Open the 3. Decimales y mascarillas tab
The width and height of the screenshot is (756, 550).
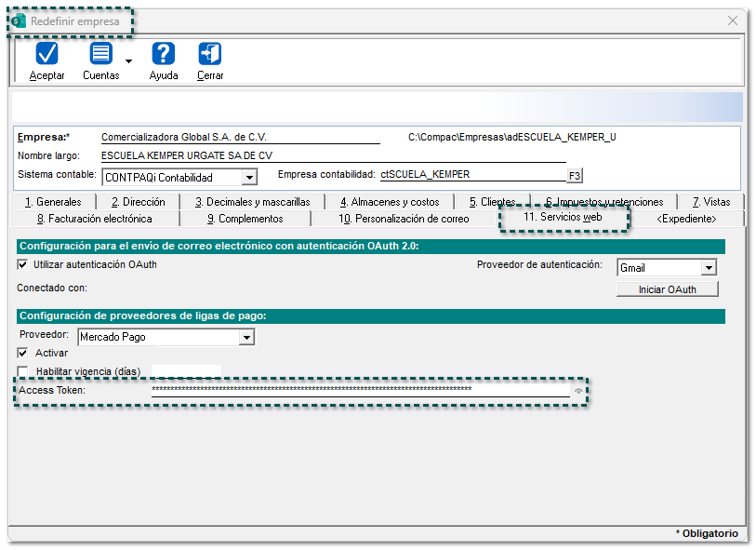pyautogui.click(x=252, y=202)
